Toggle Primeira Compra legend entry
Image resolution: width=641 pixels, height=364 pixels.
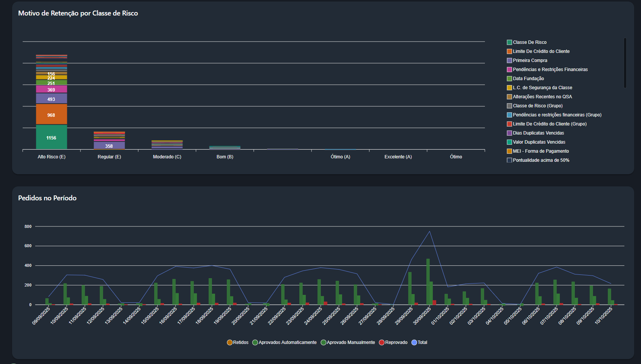[509, 60]
